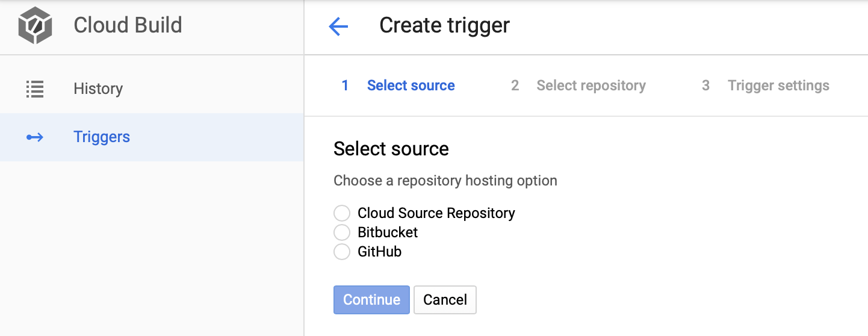Screen dimensions: 868x336
Task: Open the Triggers text label in sidebar
Action: pyautogui.click(x=102, y=137)
